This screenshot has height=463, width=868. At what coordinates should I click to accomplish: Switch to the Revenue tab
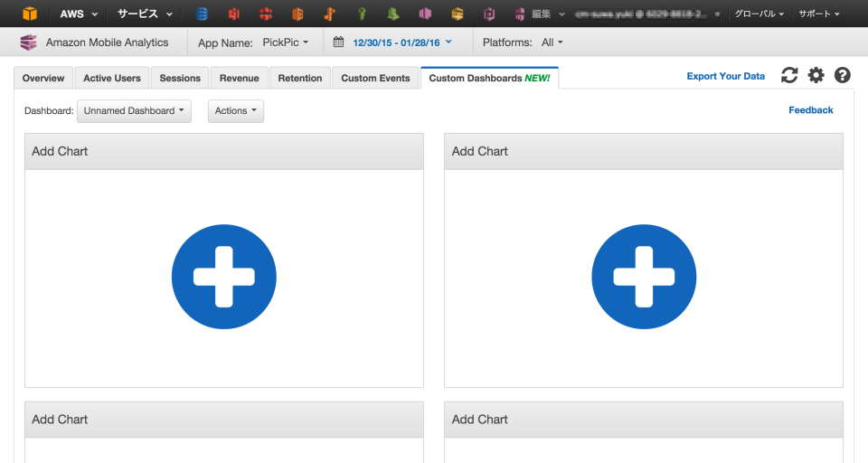tap(239, 78)
